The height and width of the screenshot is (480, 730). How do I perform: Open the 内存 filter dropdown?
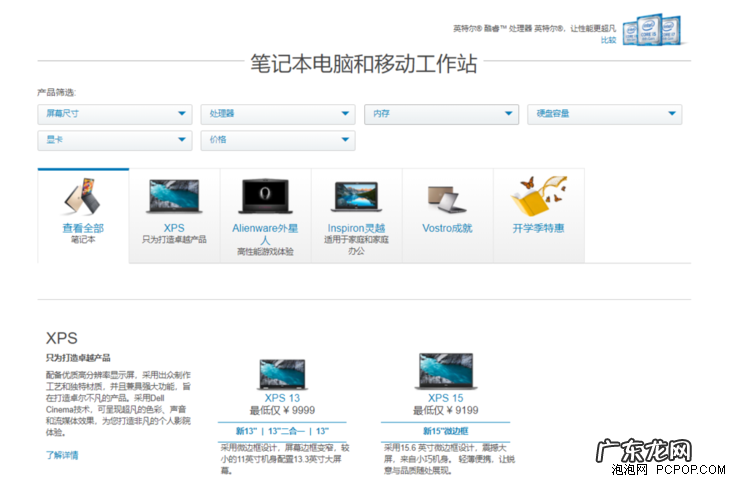coord(441,114)
